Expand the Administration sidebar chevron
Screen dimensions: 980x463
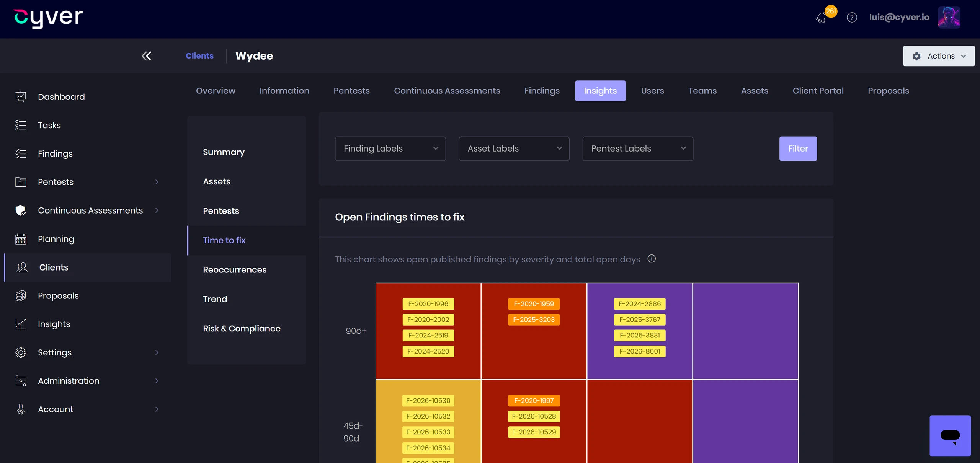[x=157, y=381]
